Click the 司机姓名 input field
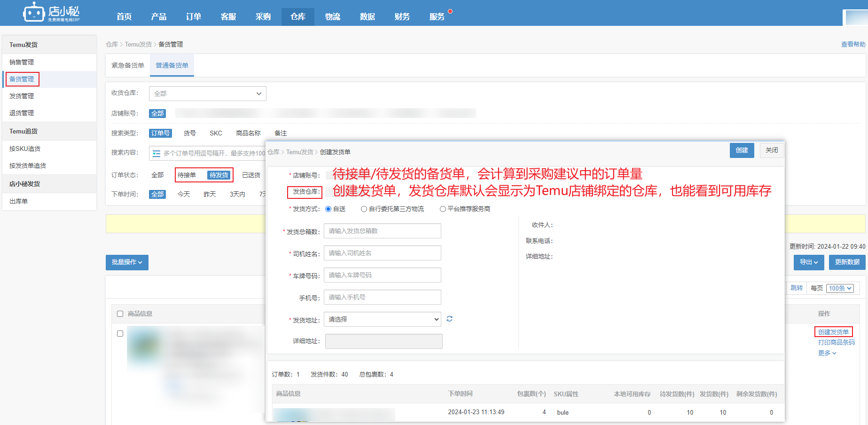Screen dimensions: 868x425 coord(383,253)
